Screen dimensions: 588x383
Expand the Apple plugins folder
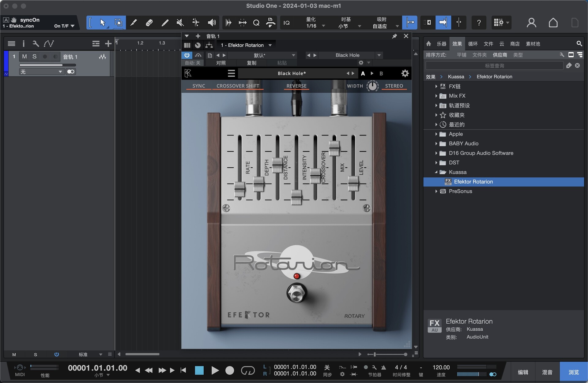coord(435,133)
